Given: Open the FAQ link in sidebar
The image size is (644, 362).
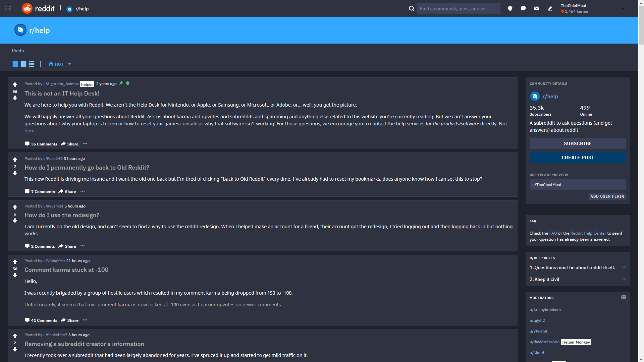Looking at the screenshot, I should 553,233.
